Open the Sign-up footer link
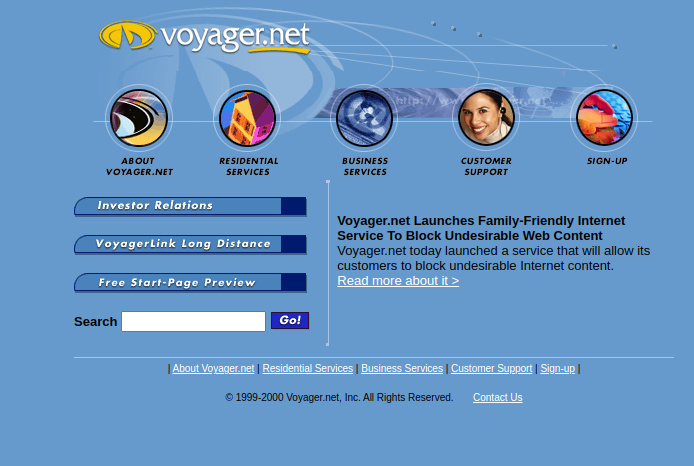 (557, 368)
